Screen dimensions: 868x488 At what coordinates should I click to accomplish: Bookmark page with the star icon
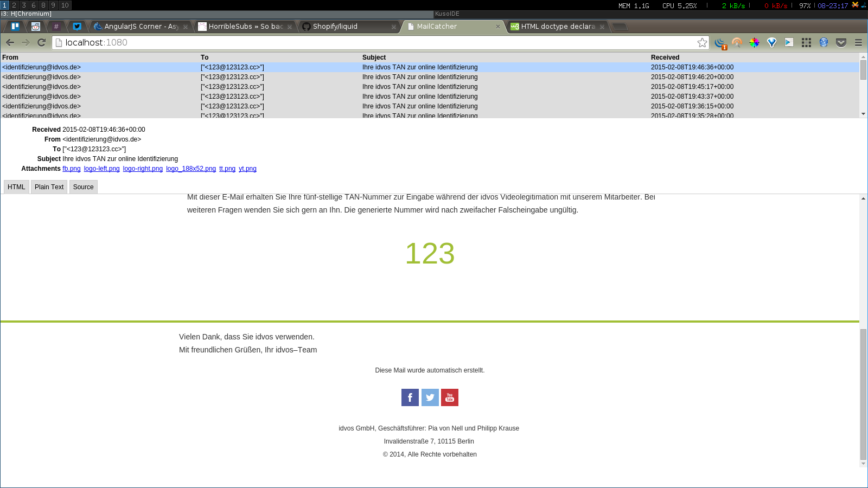click(x=702, y=42)
